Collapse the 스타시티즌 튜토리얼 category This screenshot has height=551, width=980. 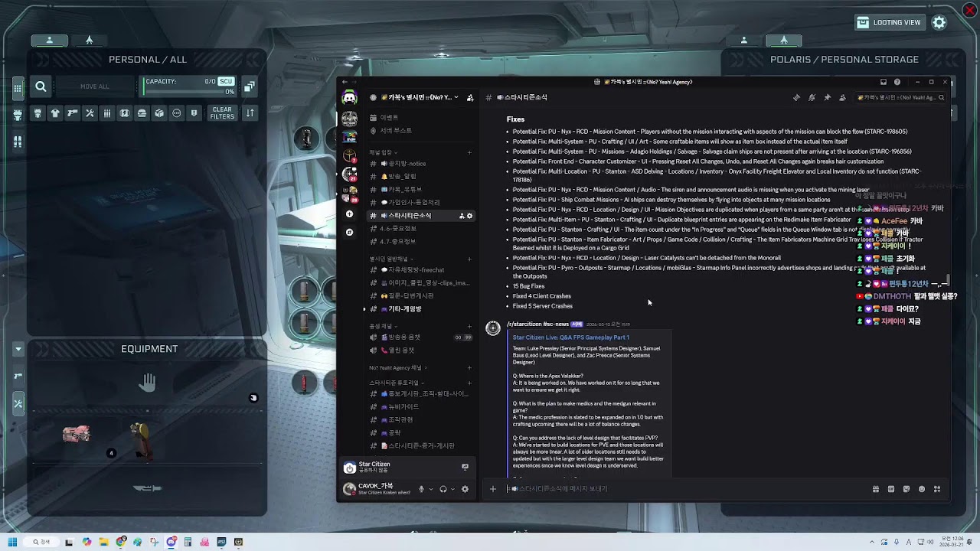[x=397, y=383]
